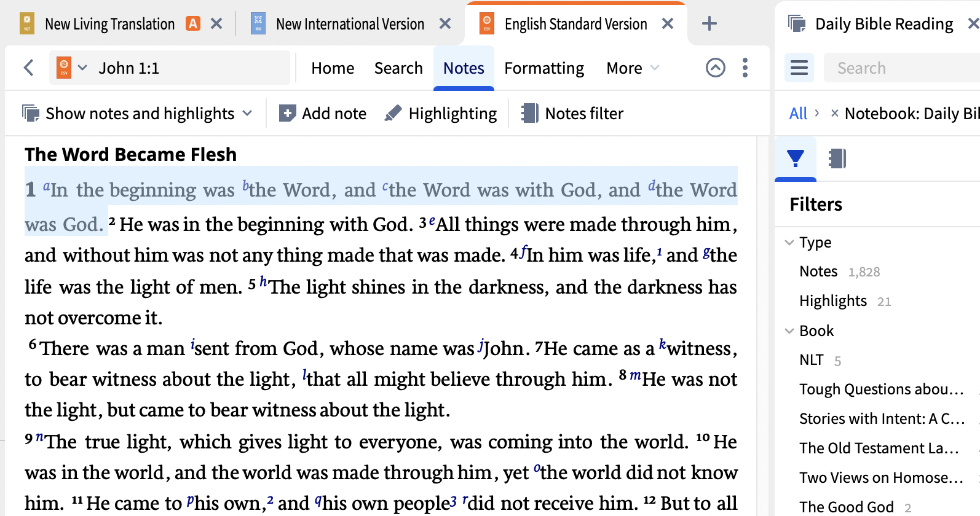This screenshot has height=516, width=980.
Task: Click footnote j before John
Action: [x=481, y=345]
